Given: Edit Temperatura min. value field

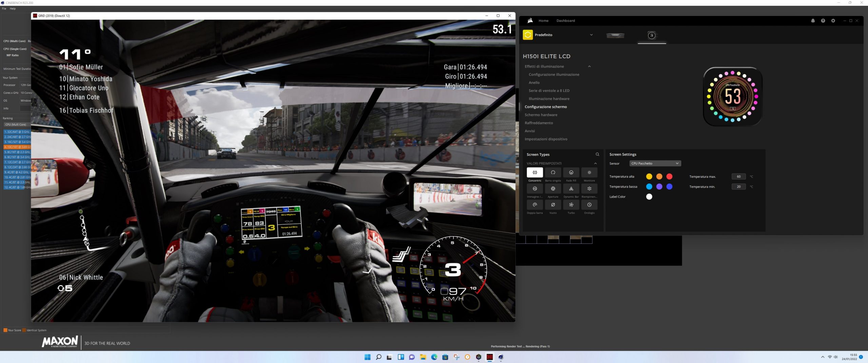Looking at the screenshot, I should pyautogui.click(x=738, y=187).
